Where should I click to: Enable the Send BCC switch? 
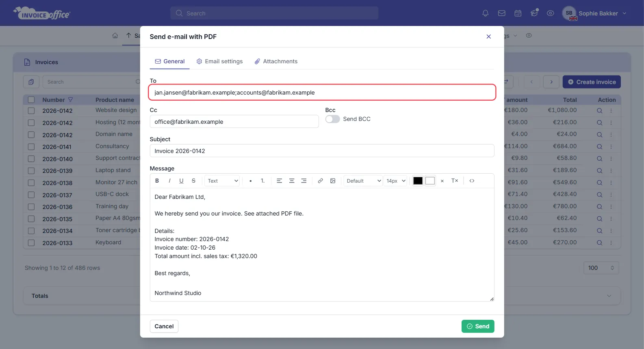click(x=332, y=119)
